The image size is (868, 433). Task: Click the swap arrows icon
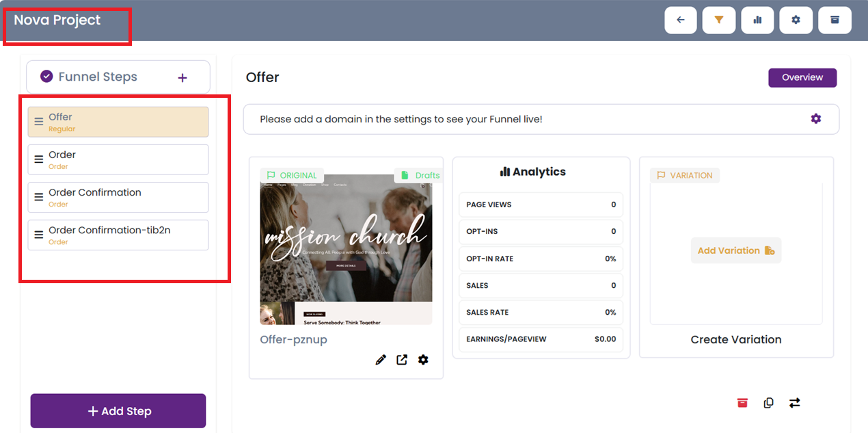794,403
